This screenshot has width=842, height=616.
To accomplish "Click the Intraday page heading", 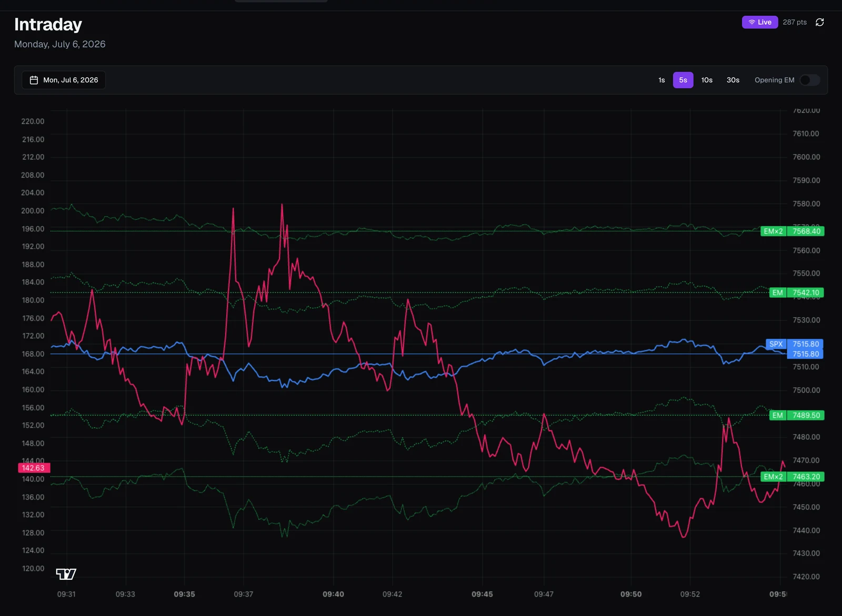I will [x=48, y=24].
